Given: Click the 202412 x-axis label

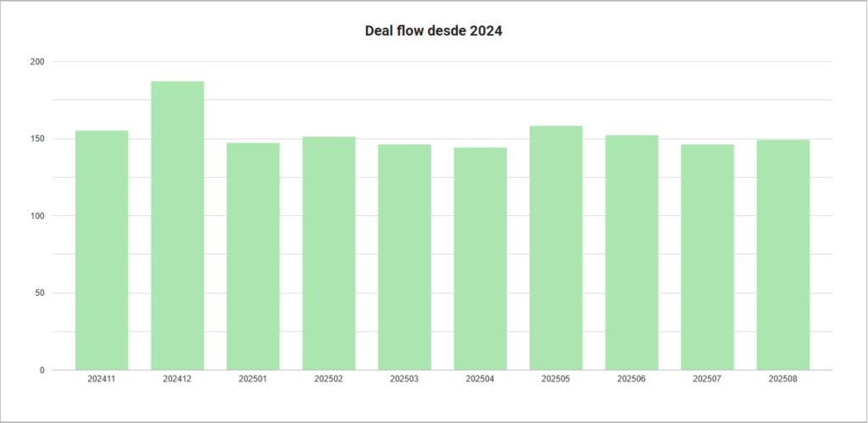Looking at the screenshot, I should (178, 379).
